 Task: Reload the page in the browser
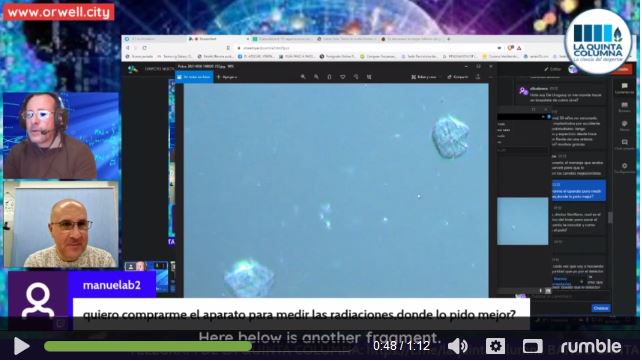[145, 48]
